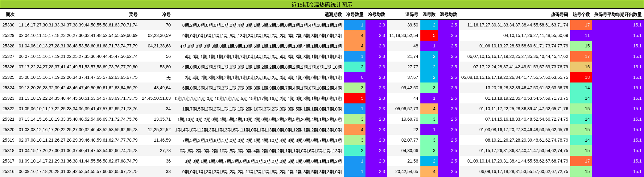This screenshot has height=177, width=644.
Task: Select period cell 25320
Action: (x=8, y=130)
